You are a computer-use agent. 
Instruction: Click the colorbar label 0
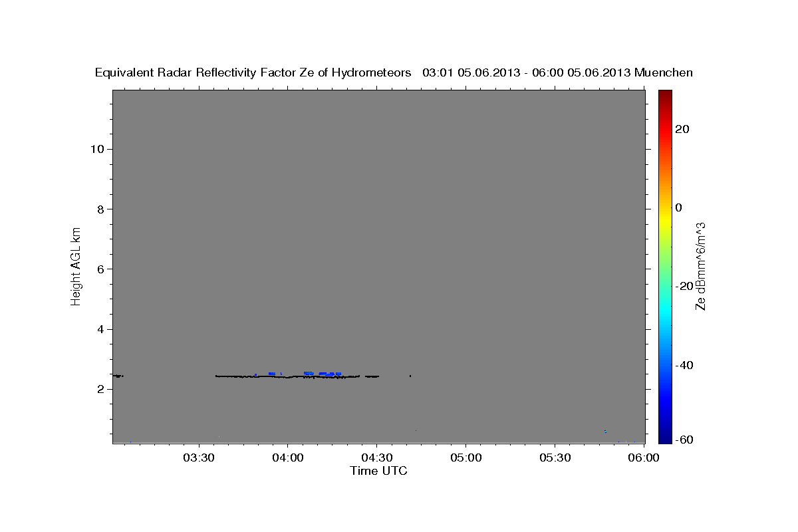pos(679,207)
